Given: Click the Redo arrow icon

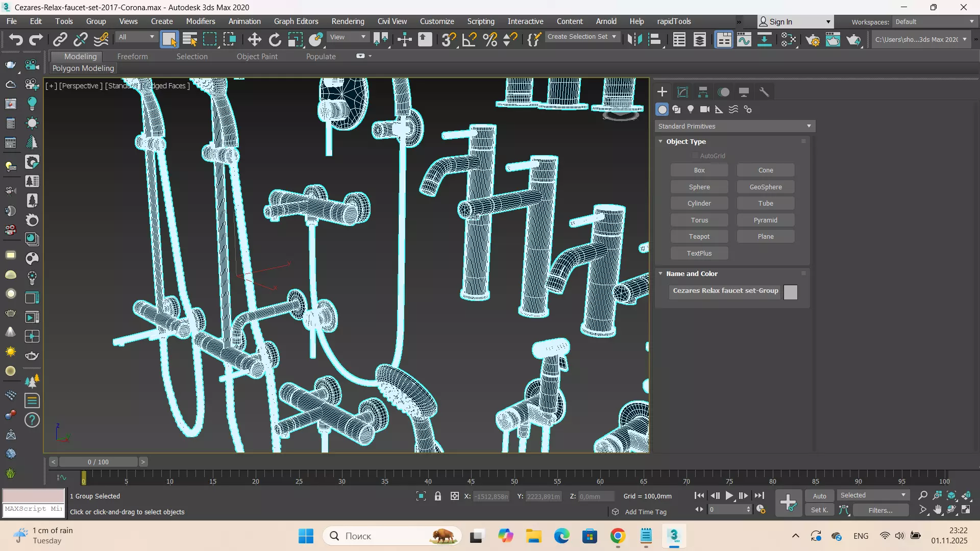Looking at the screenshot, I should tap(36, 39).
